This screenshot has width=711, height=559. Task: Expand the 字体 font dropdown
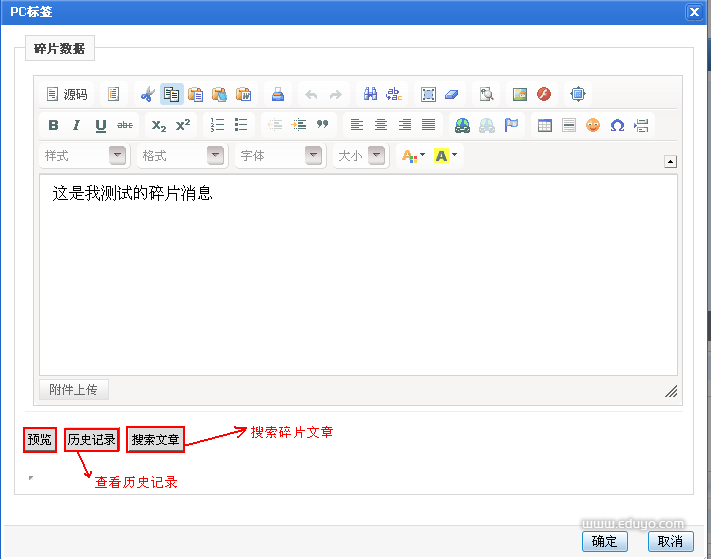281,156
